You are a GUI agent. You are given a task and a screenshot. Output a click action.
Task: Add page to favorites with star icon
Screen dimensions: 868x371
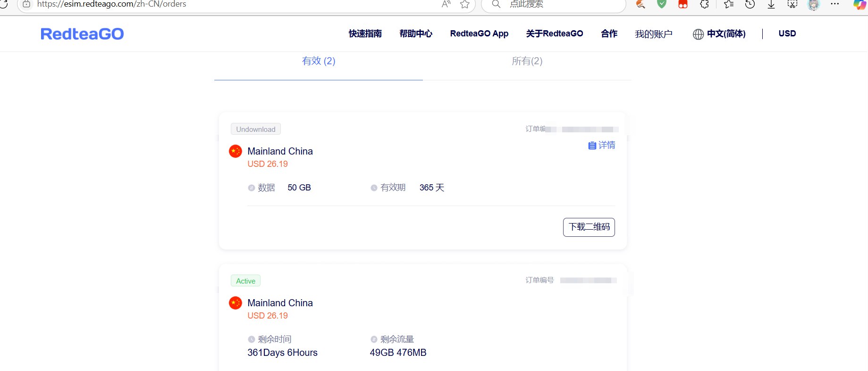coord(465,4)
